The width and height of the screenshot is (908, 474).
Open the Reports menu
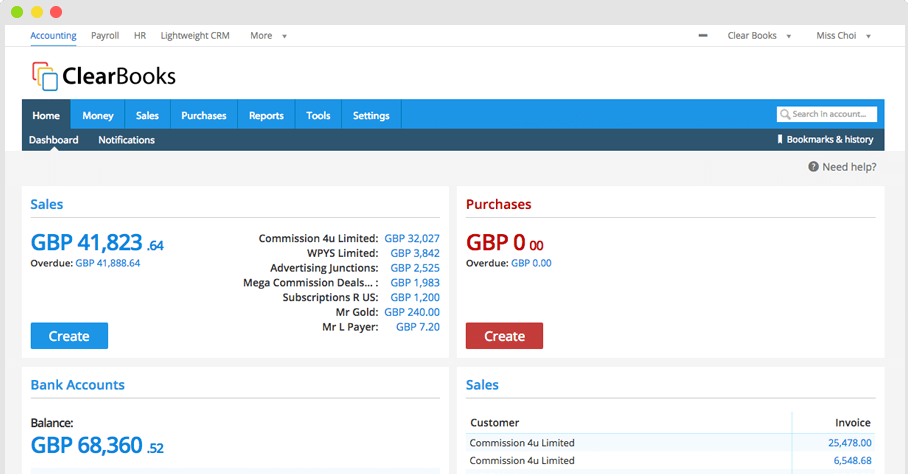266,115
